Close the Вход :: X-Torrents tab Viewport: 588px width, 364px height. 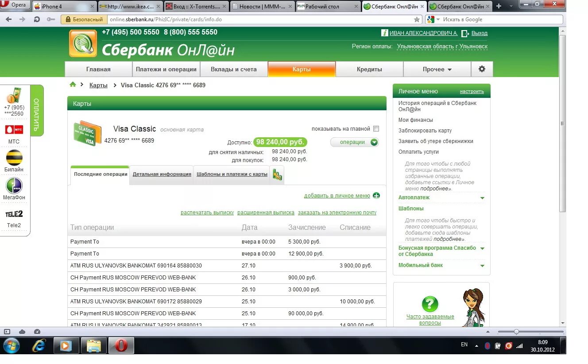coord(224,6)
